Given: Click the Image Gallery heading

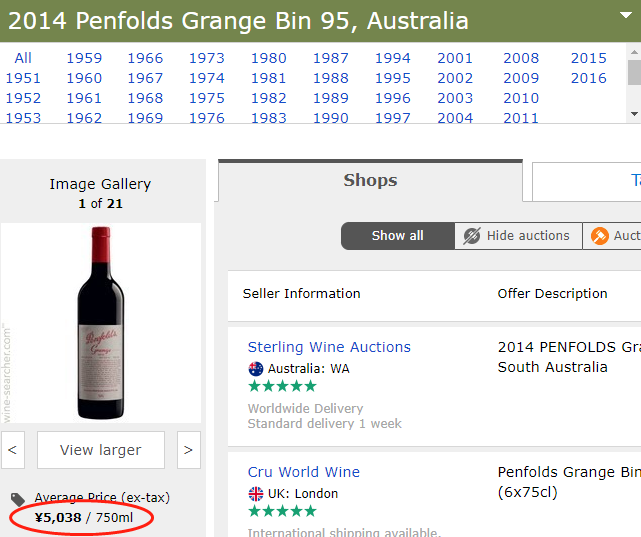Looking at the screenshot, I should click(100, 184).
